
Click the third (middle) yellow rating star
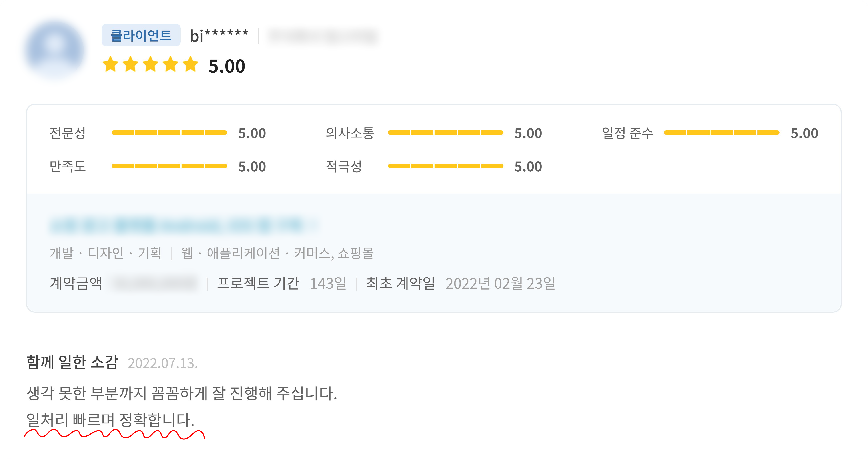[151, 64]
